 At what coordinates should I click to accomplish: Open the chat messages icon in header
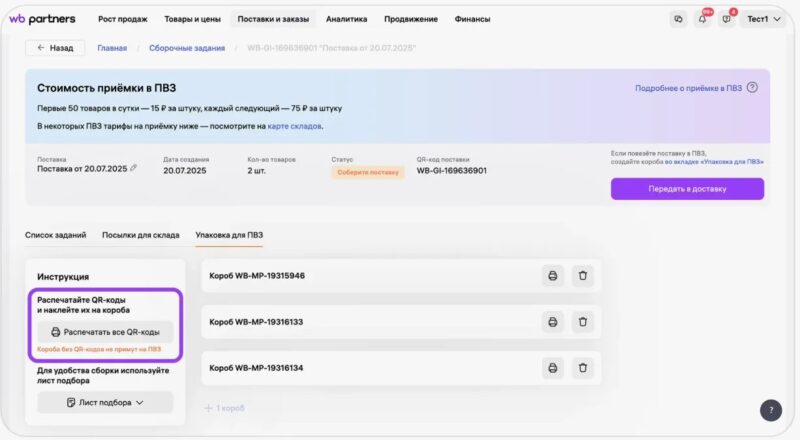click(678, 19)
